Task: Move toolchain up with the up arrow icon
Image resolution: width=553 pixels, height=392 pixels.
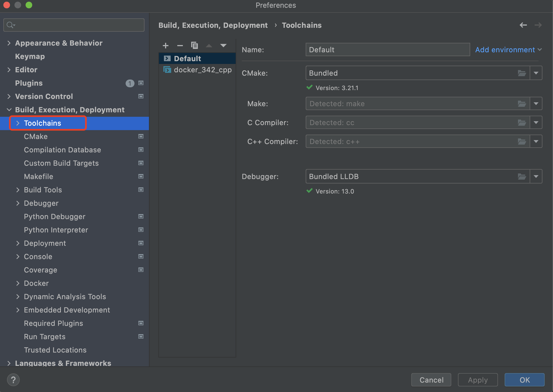Action: click(x=209, y=45)
